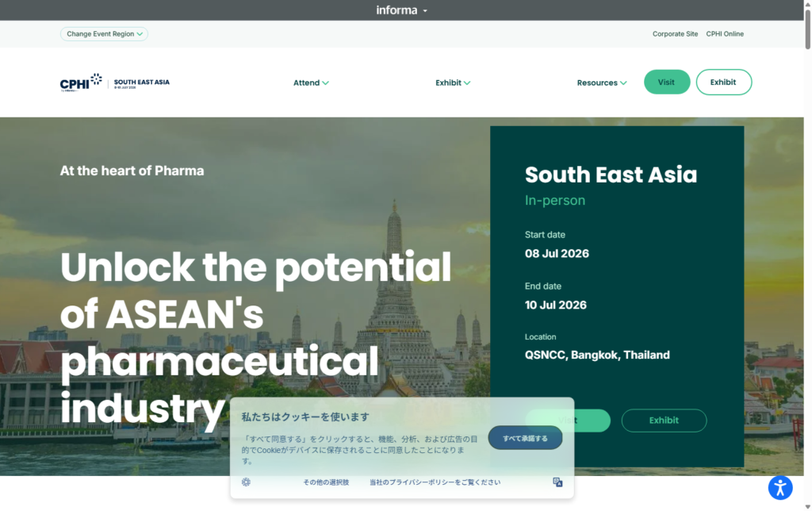Screen dimensions: 812x511
Task: Click the outlined Exhibit button in header
Action: point(723,82)
